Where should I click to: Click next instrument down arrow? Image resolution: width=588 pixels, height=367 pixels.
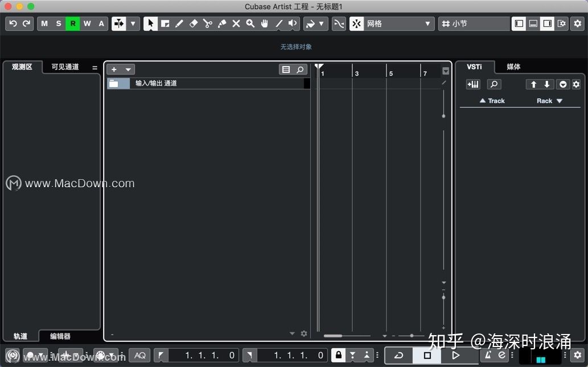547,84
